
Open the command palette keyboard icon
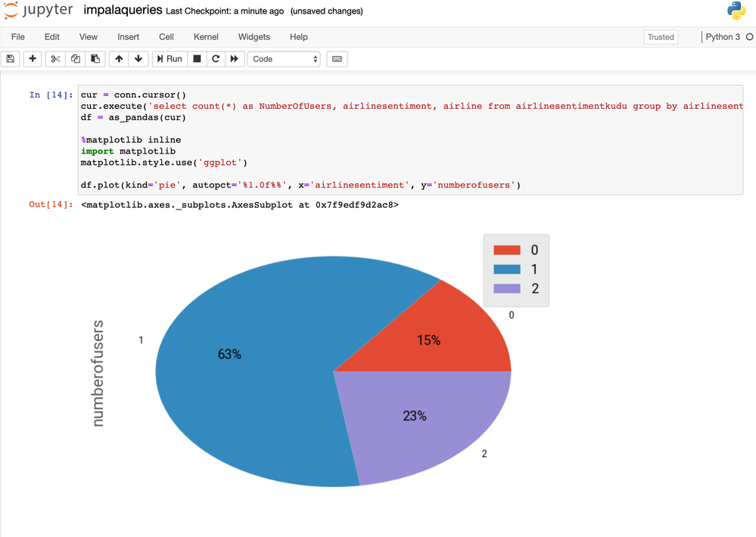click(x=337, y=59)
